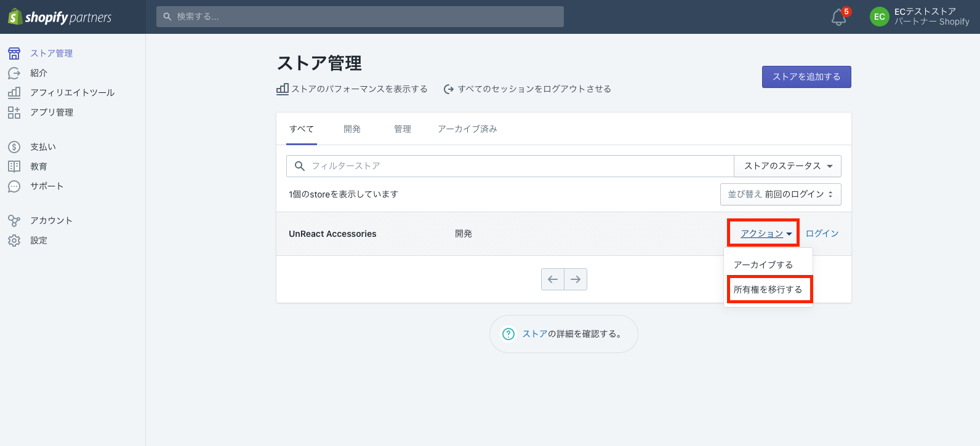The width and height of the screenshot is (980, 446).
Task: Switch to the アーカイブ済み tab
Action: pyautogui.click(x=467, y=129)
